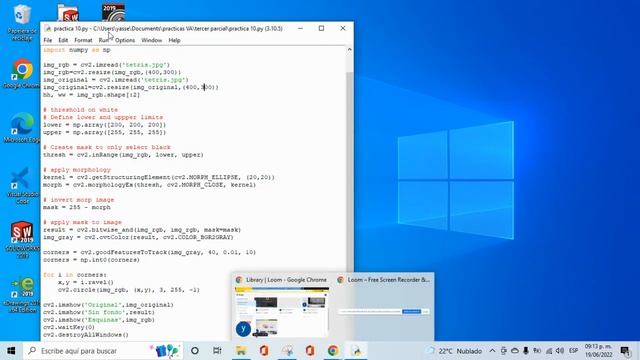Click the line 'import numpy as np'
The image size is (640, 360).
point(77,50)
